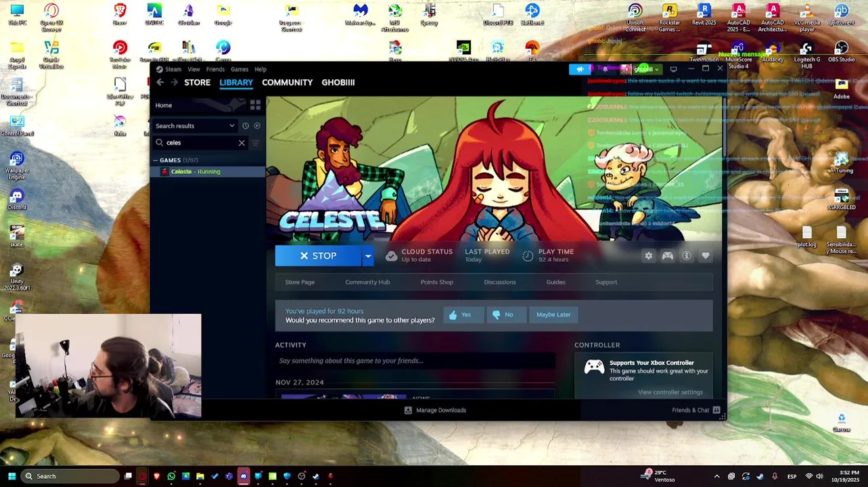
Task: Open VLC media player desktop icon
Action: (x=807, y=18)
